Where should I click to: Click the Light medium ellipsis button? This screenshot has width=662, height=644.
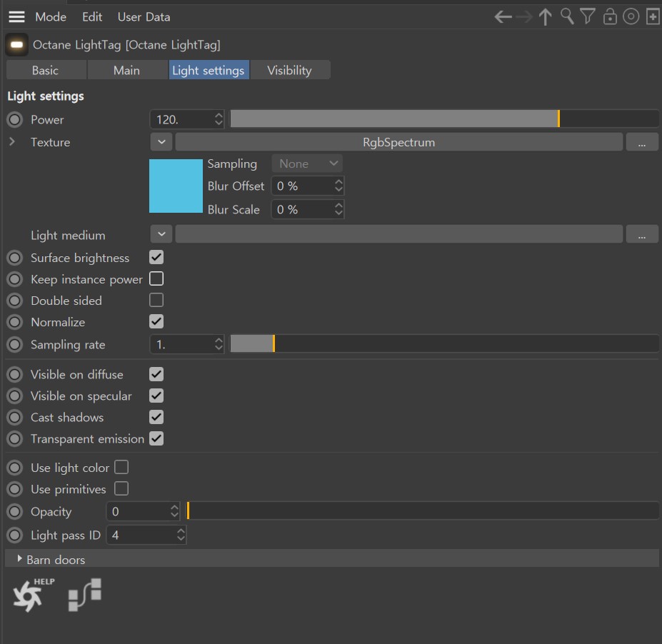(x=642, y=234)
